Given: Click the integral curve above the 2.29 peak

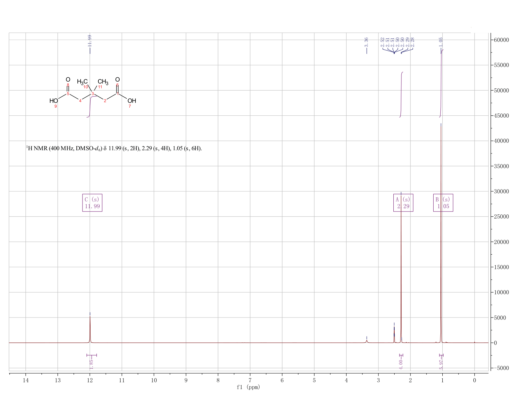Looking at the screenshot, I should point(401,94).
